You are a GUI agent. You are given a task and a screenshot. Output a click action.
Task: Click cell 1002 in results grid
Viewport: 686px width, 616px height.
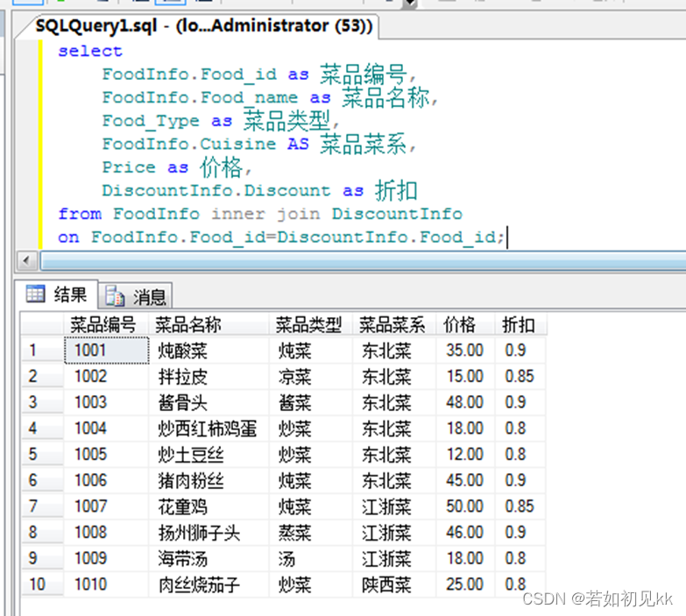pos(106,376)
